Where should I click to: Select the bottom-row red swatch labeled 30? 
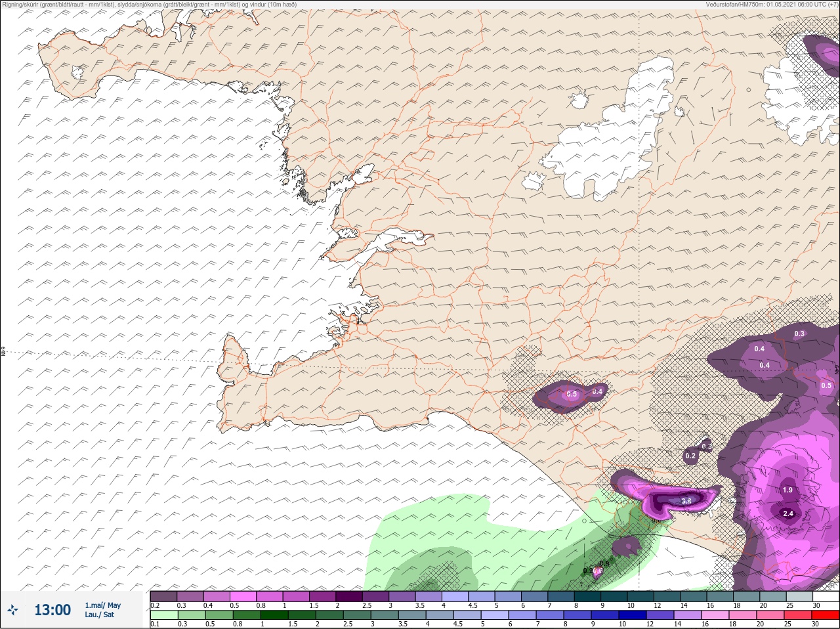coord(826,615)
